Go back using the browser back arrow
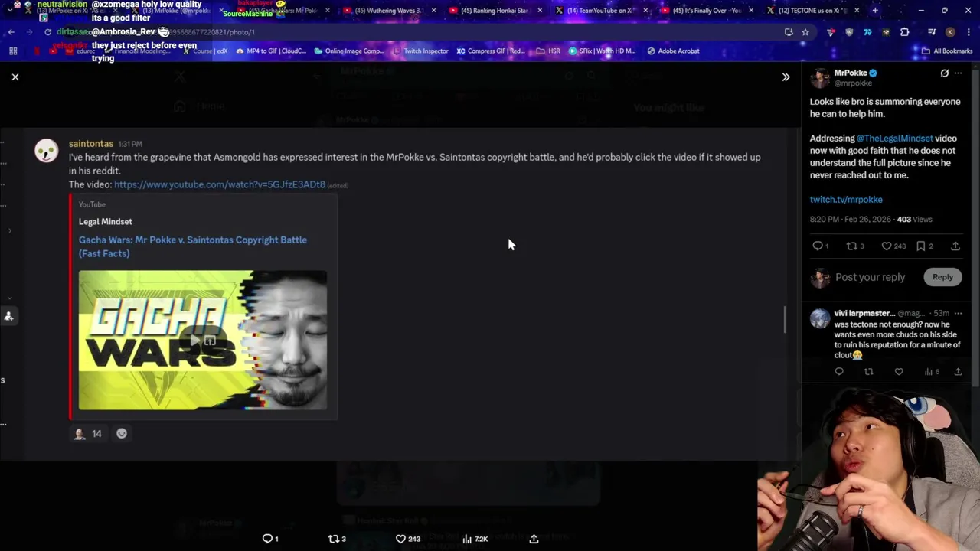 [x=11, y=32]
